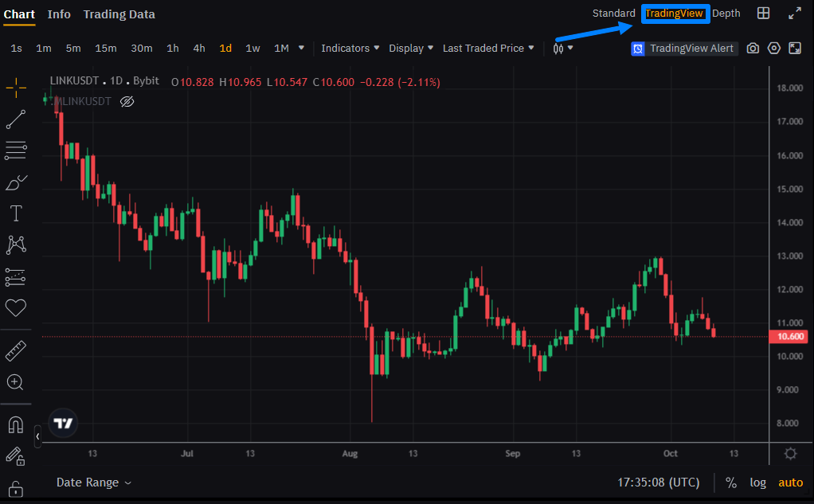
Task: Choose the ruler measure tool
Action: coord(16,350)
